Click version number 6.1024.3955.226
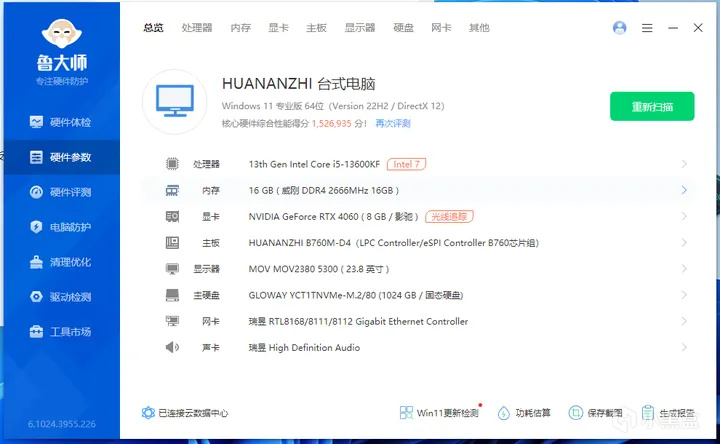 click(x=62, y=424)
